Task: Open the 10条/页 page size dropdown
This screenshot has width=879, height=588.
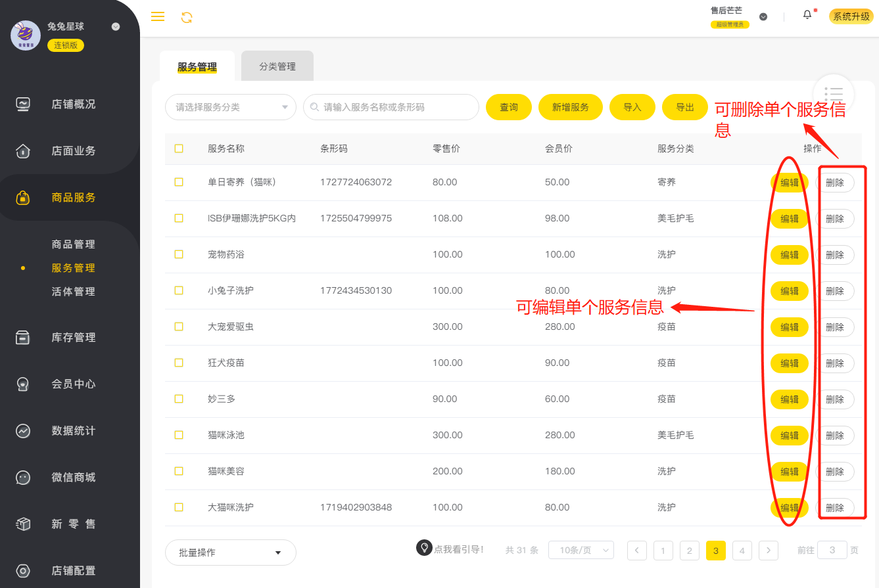Action: [581, 550]
